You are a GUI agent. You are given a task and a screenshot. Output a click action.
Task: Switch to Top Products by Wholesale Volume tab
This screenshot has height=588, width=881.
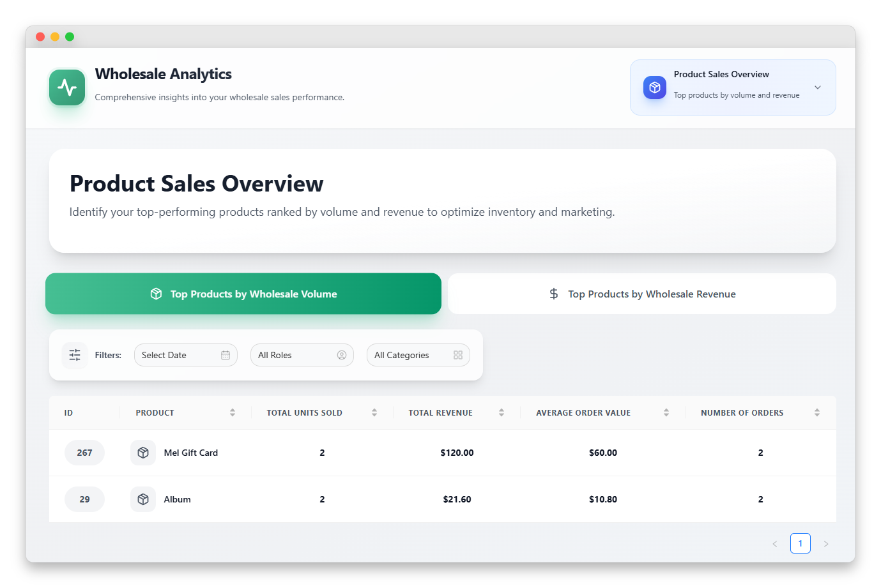[x=243, y=294]
